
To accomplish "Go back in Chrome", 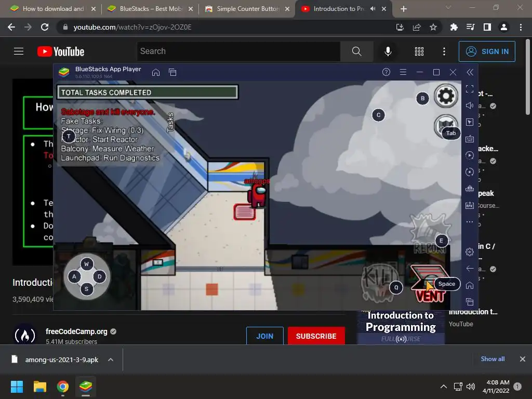I will (11, 27).
